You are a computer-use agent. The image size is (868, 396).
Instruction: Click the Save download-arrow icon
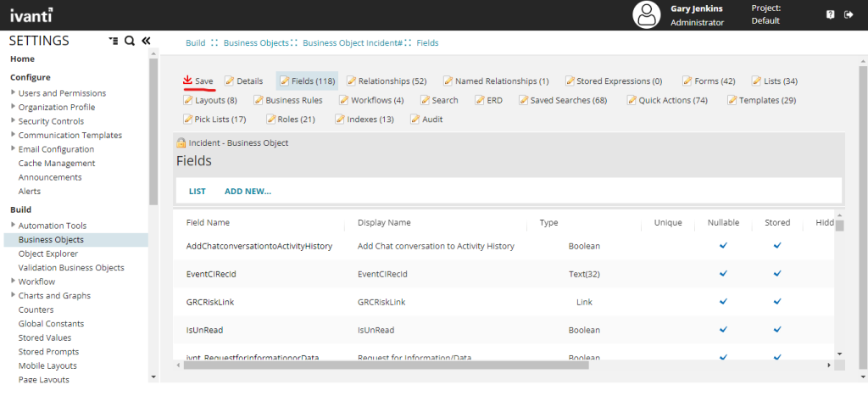click(x=187, y=81)
